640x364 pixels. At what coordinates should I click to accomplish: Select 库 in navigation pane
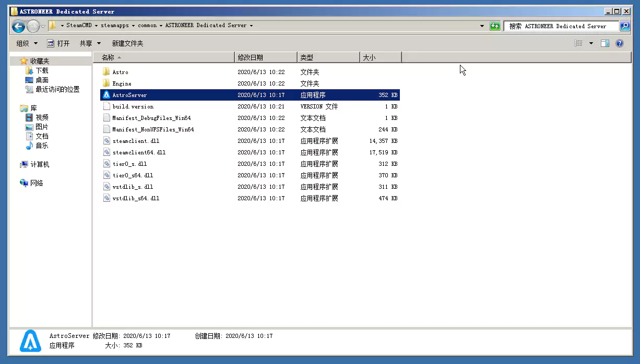coord(33,108)
